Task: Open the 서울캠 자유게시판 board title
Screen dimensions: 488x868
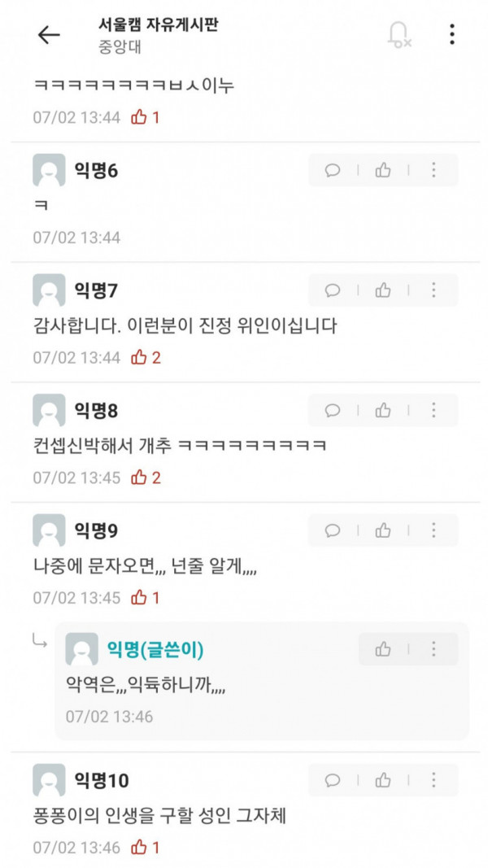Action: click(x=158, y=24)
